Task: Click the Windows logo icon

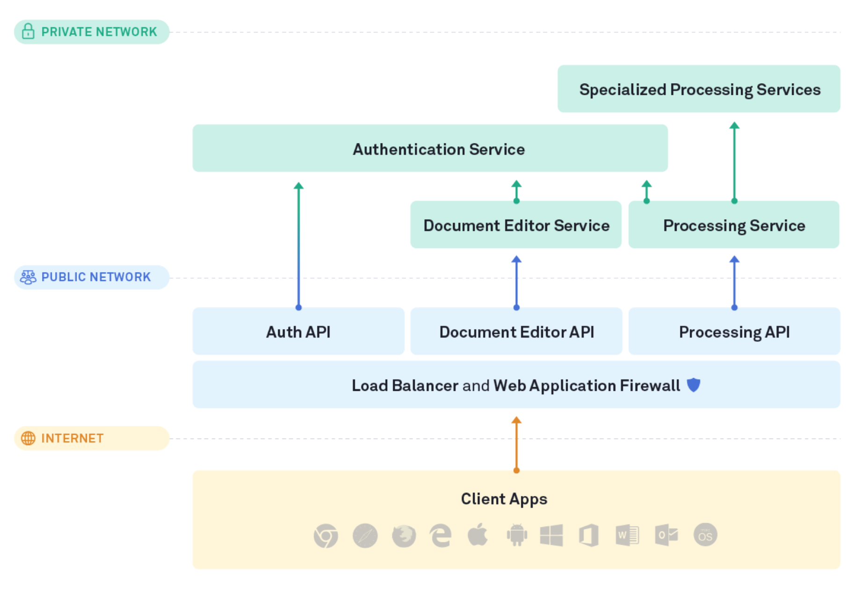Action: click(551, 535)
